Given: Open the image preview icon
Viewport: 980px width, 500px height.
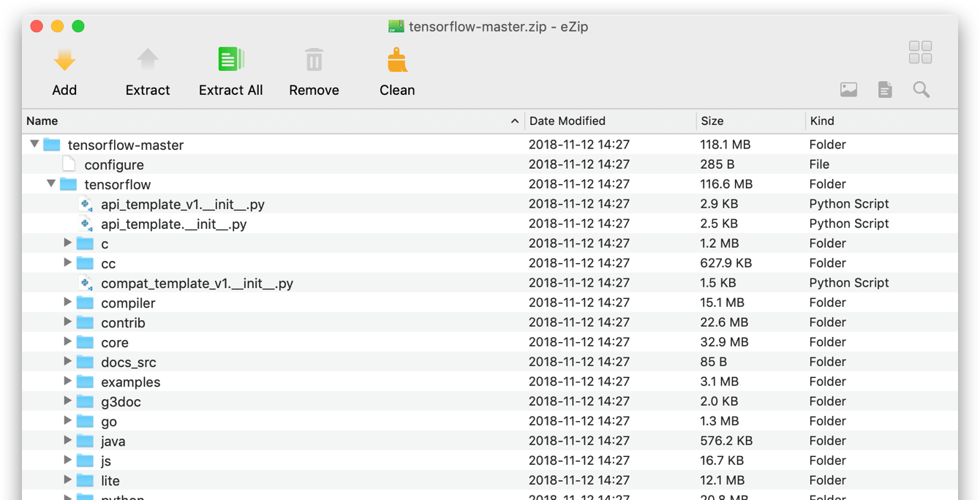Looking at the screenshot, I should click(848, 89).
